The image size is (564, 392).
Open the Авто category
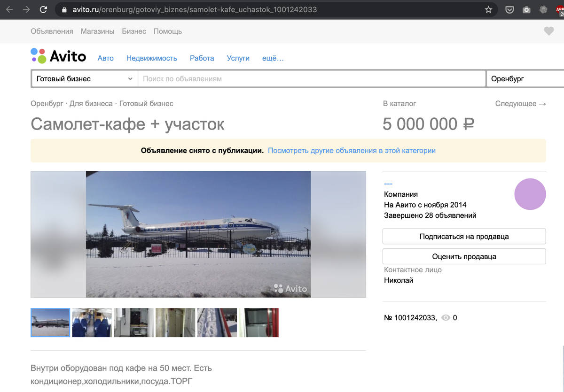tap(106, 58)
